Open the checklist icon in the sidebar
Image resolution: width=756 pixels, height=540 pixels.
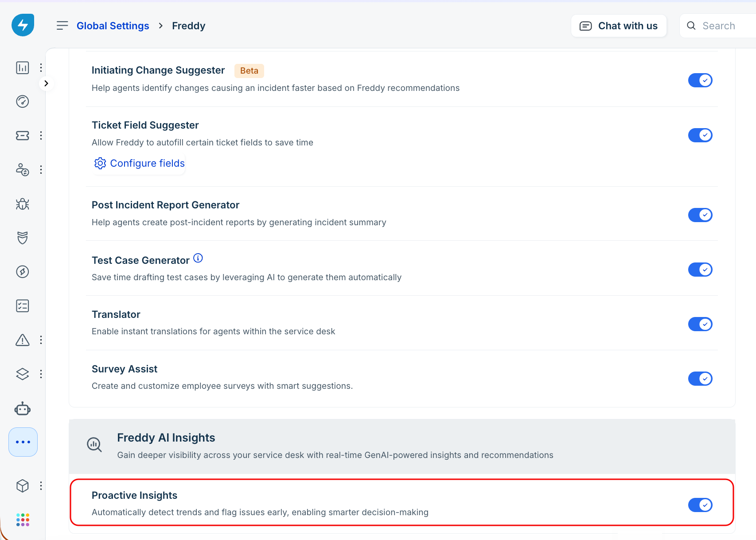click(x=23, y=306)
